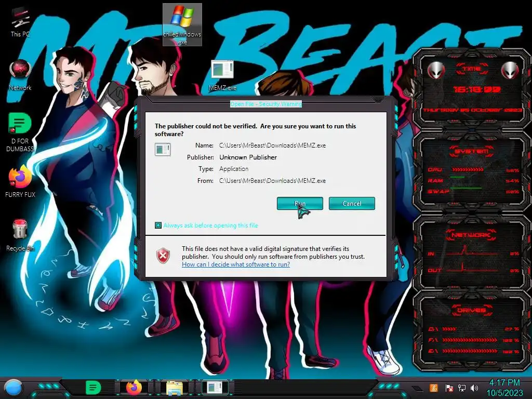Click the SYSTEM widget header

point(471,151)
